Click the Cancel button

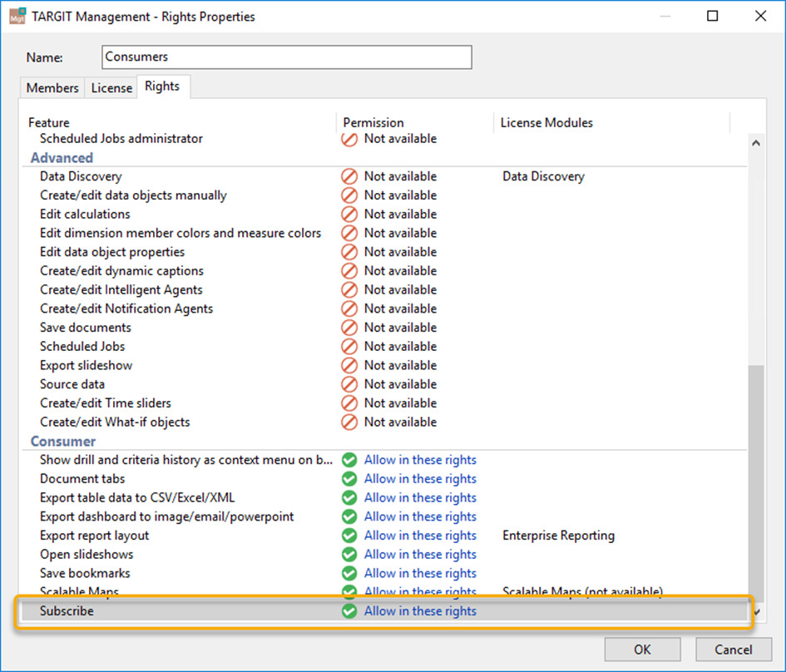(733, 650)
